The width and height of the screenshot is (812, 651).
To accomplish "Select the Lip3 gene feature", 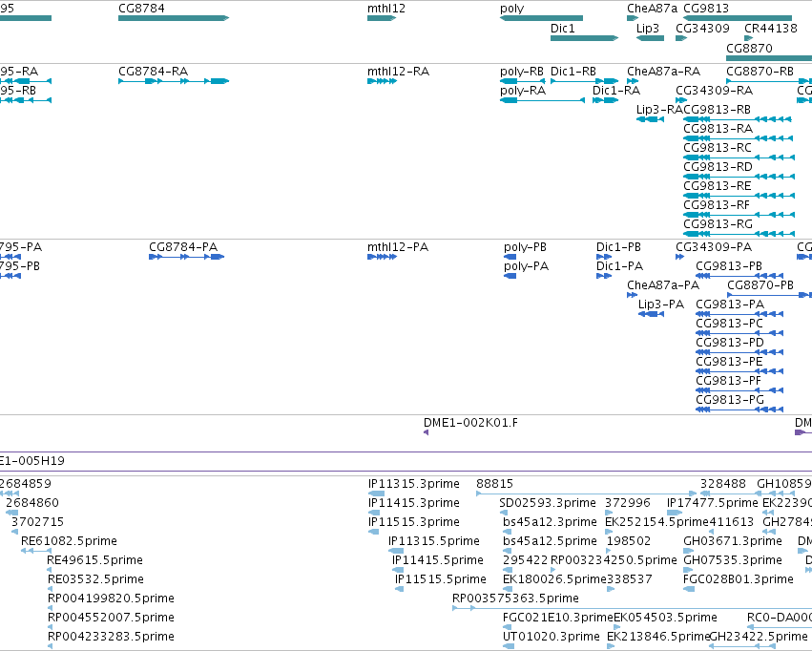I will pos(650,38).
